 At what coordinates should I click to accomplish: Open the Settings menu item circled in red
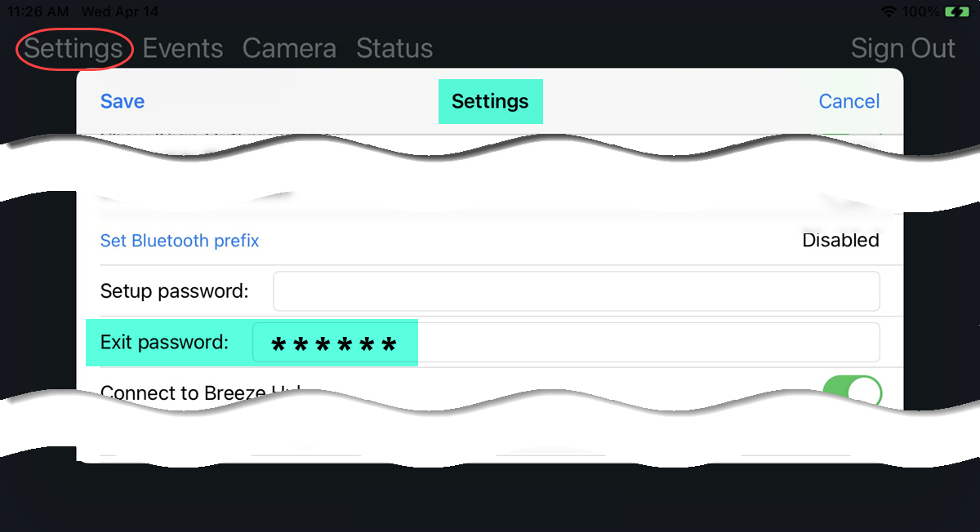[73, 48]
